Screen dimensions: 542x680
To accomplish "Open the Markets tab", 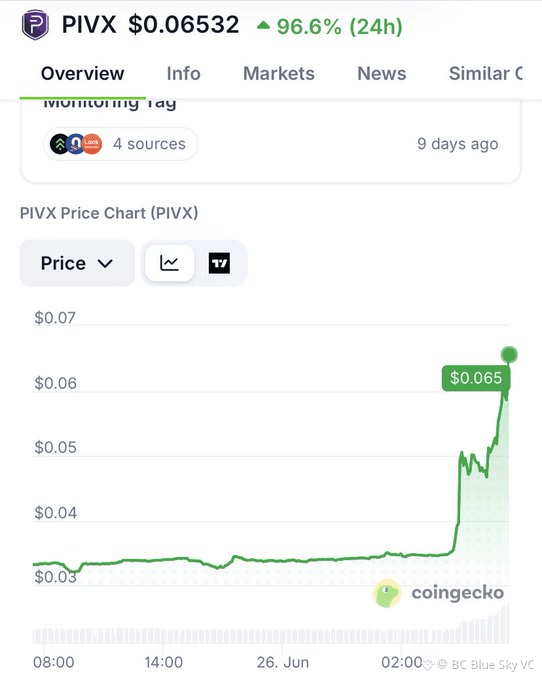I will point(279,74).
